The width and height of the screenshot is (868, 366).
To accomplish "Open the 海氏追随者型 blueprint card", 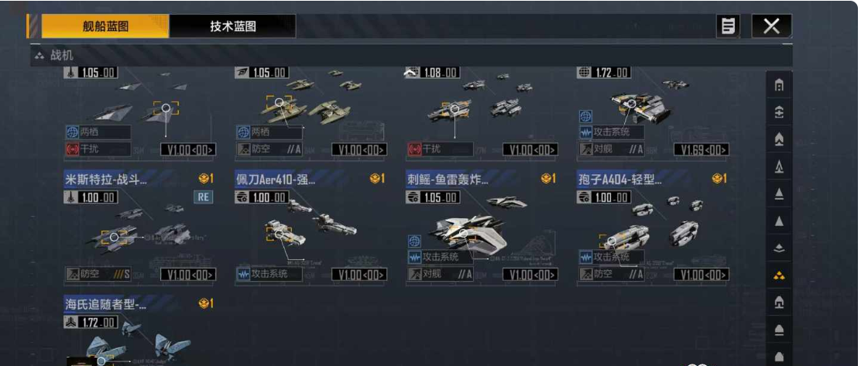I will [x=139, y=330].
